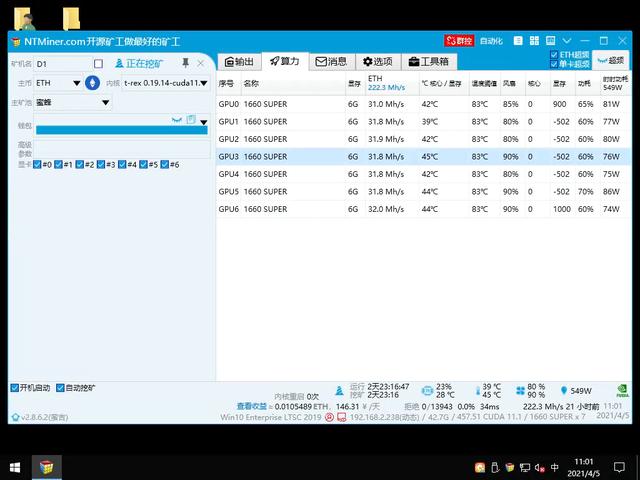Click the miner name field D1
The width and height of the screenshot is (640, 480).
click(x=62, y=64)
